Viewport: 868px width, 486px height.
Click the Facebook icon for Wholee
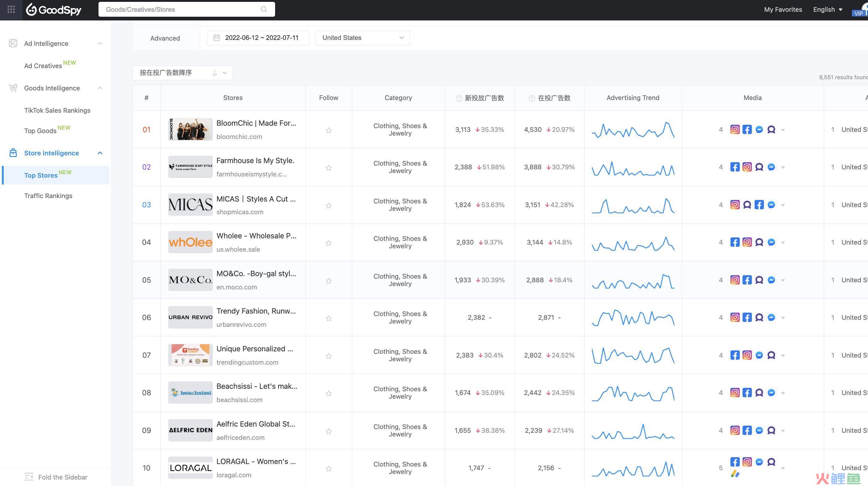tap(734, 242)
